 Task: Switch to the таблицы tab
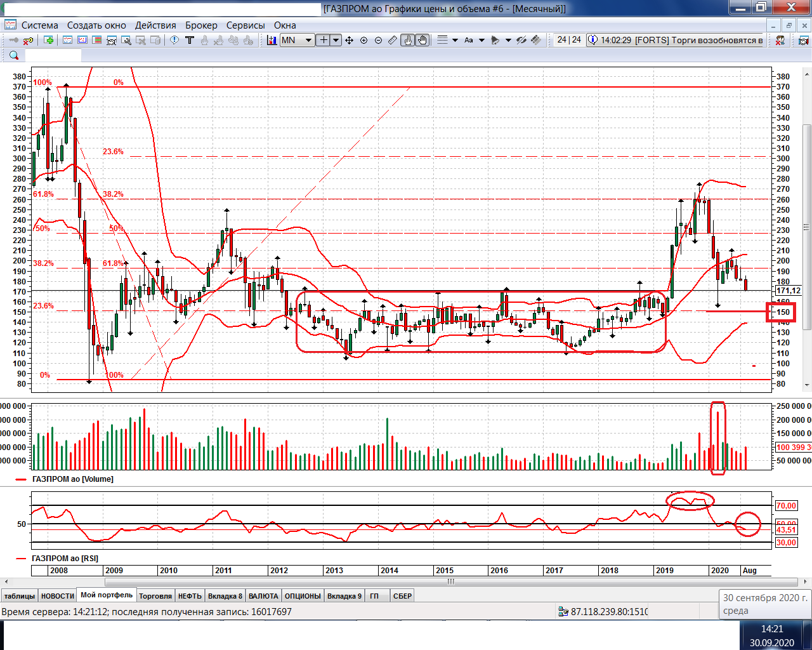point(20,595)
